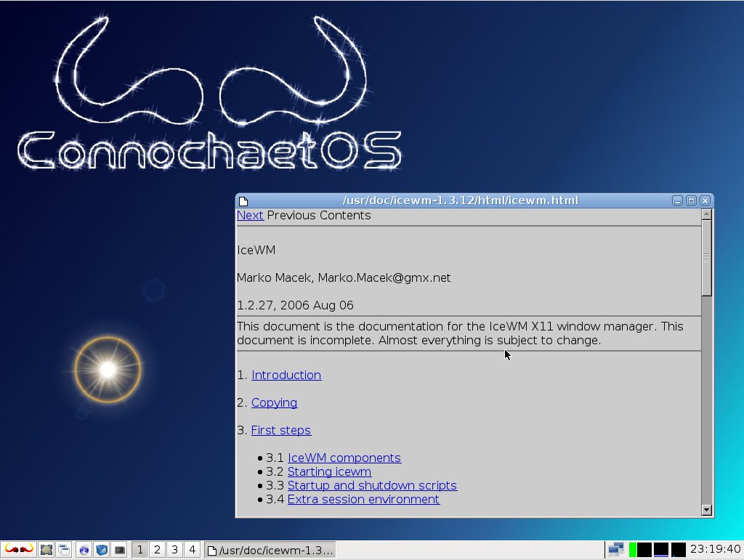The width and height of the screenshot is (744, 560).
Task: Click the 'Marko Macek, Marko.Macek@gmx.net' line
Action: (344, 278)
